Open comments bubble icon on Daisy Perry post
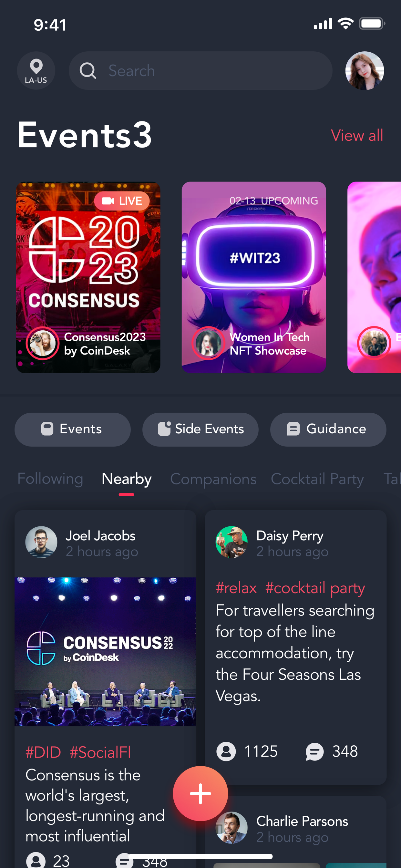The image size is (401, 868). pyautogui.click(x=314, y=752)
